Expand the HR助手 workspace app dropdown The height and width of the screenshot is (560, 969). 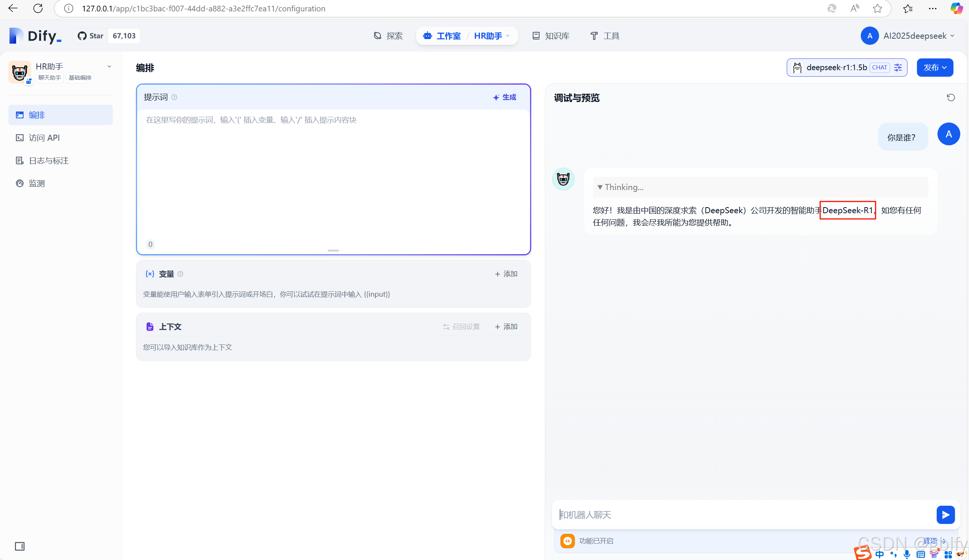tap(492, 36)
